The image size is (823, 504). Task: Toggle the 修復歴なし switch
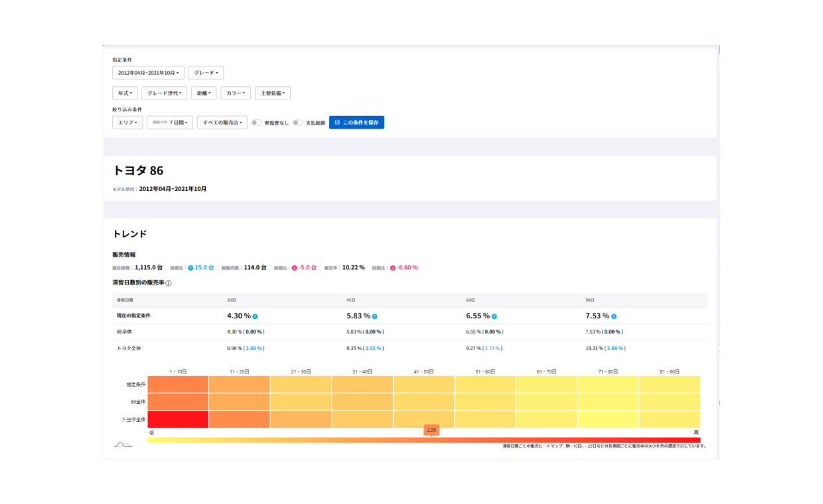256,123
